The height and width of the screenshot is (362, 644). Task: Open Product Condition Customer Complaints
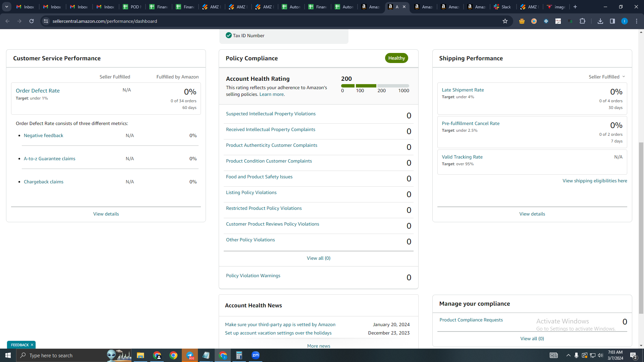tap(269, 161)
